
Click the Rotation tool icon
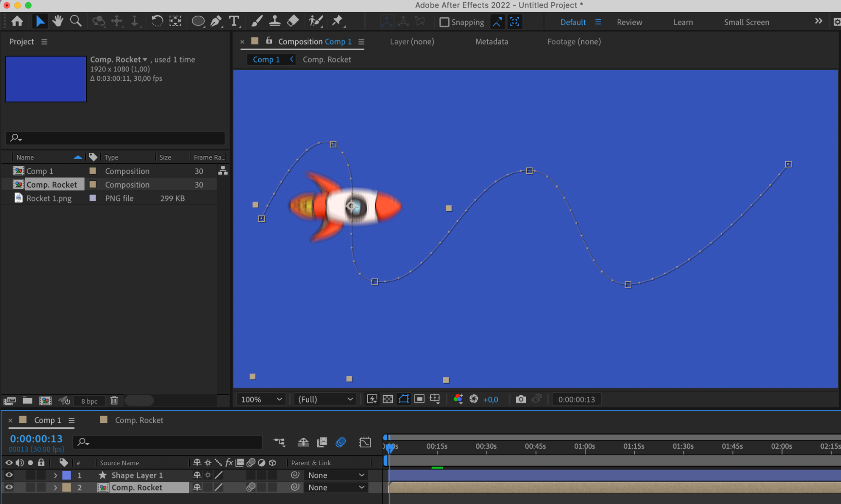(157, 21)
